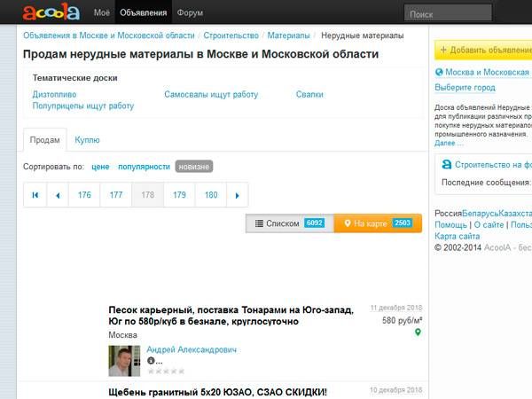Switch to На карте map view
This screenshot has width=532, height=399.
point(378,223)
